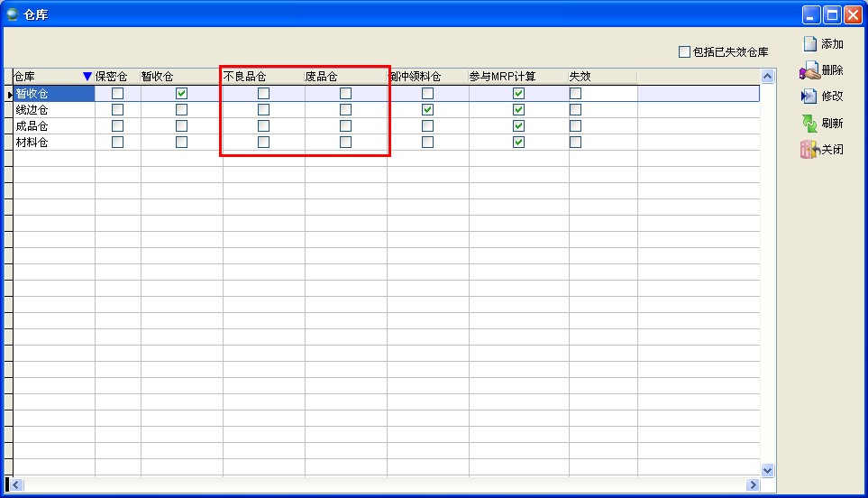Image resolution: width=868 pixels, height=498 pixels.
Task: Click the 修改 (Modify) icon
Action: [x=809, y=97]
